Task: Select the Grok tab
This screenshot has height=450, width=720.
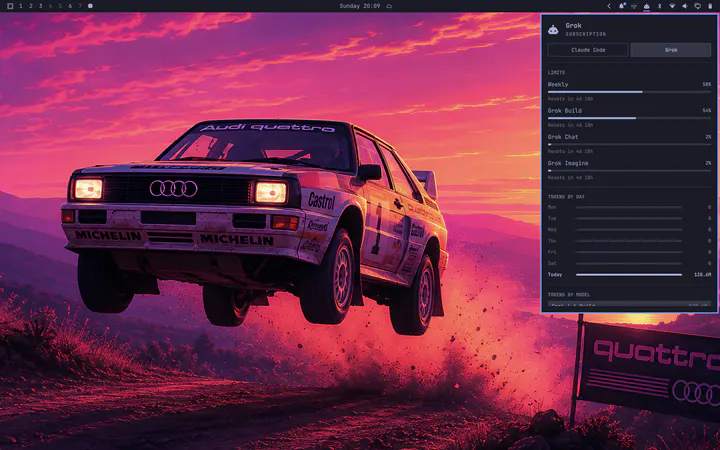Action: pos(670,50)
